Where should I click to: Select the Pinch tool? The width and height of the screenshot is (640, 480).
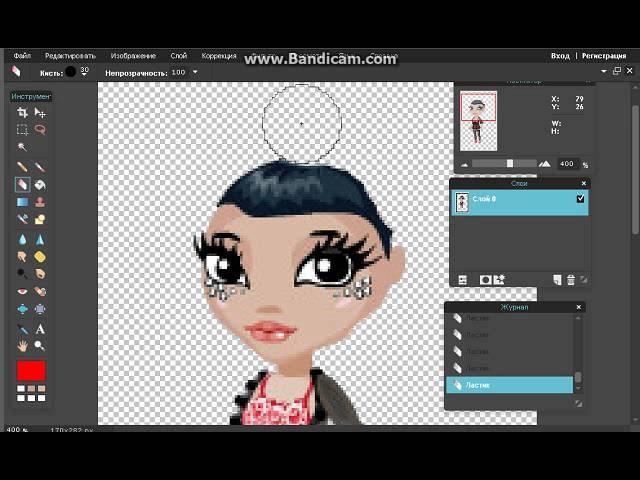pos(40,309)
